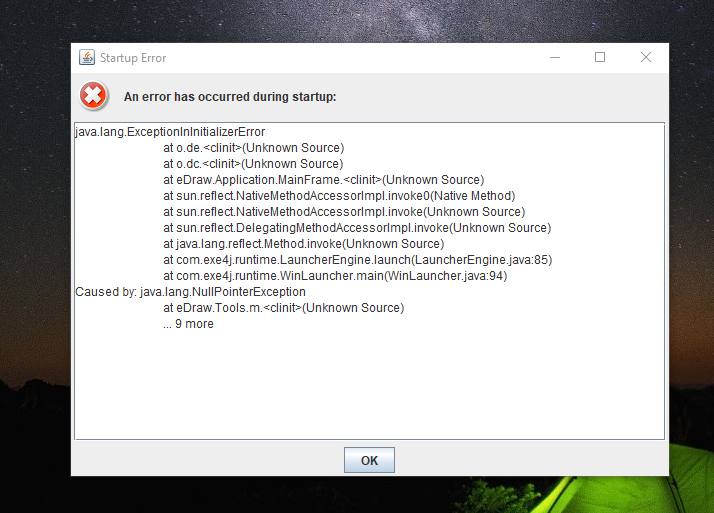Click the 'at o.de.<clinit>' stack line
The image size is (714, 513).
pyautogui.click(x=254, y=148)
